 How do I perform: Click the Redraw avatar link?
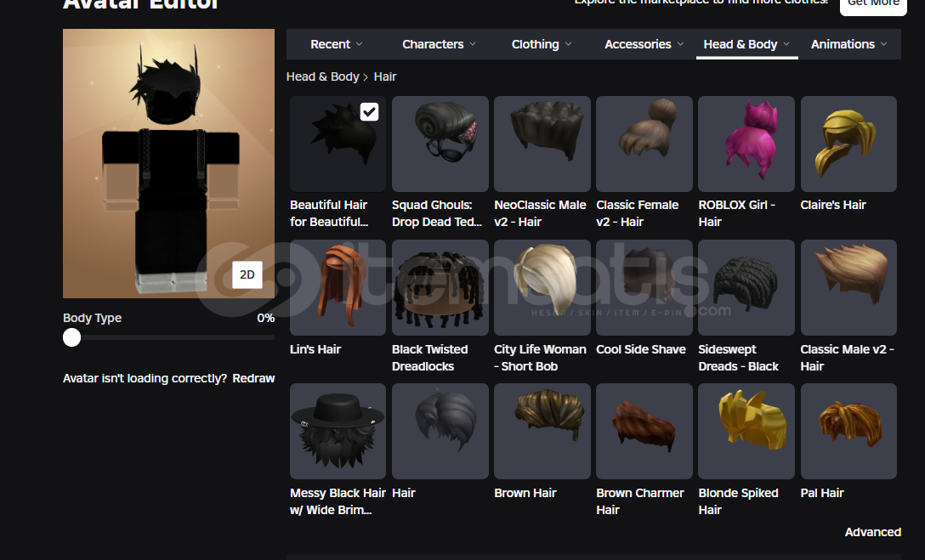tap(253, 378)
